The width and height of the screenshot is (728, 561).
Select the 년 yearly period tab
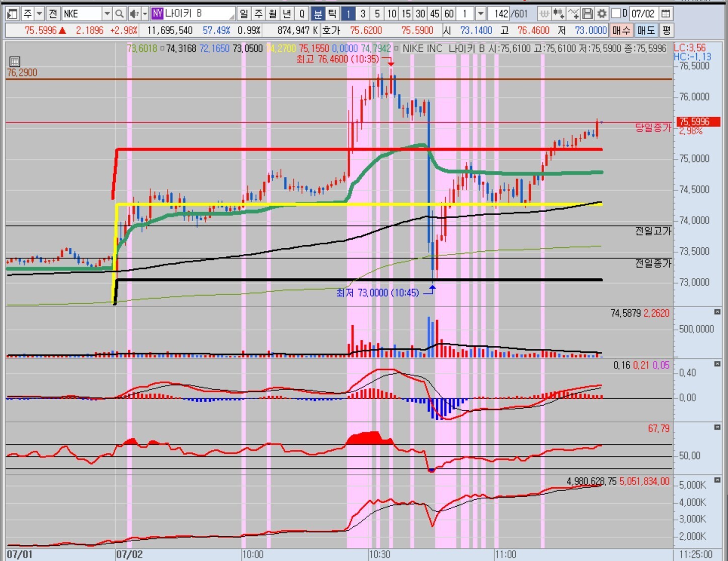point(287,14)
